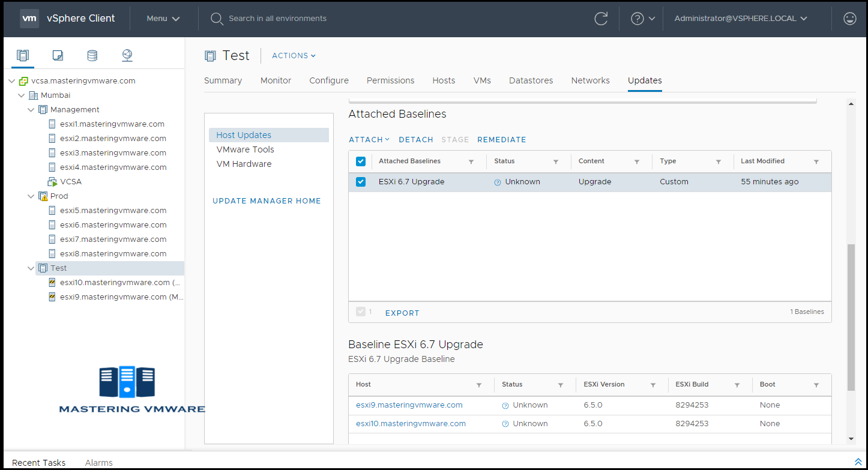This screenshot has width=868, height=470.
Task: Collapse the vcsa.masteringvmware.com tree node
Action: (x=12, y=81)
